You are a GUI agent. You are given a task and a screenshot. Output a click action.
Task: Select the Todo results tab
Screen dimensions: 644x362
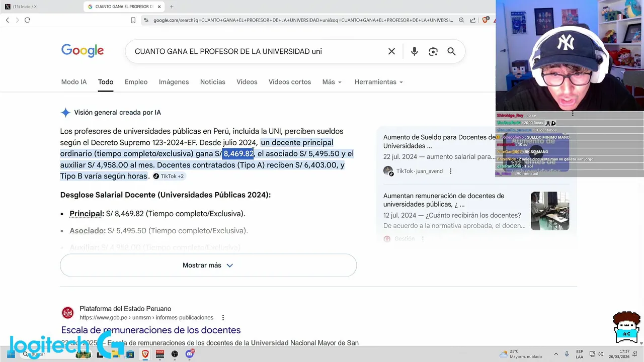(106, 82)
